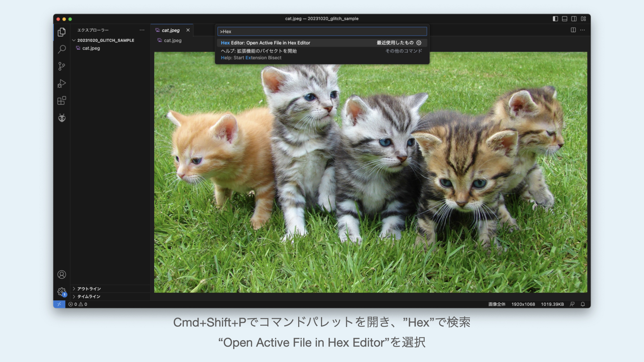Toggle the bottom panel layout button
This screenshot has width=644, height=362.
[x=565, y=19]
